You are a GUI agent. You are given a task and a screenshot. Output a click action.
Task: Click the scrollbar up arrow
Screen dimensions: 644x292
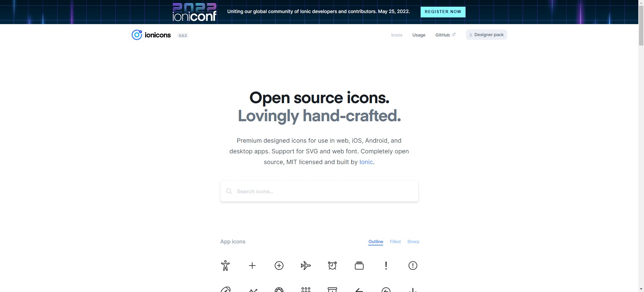click(641, 3)
